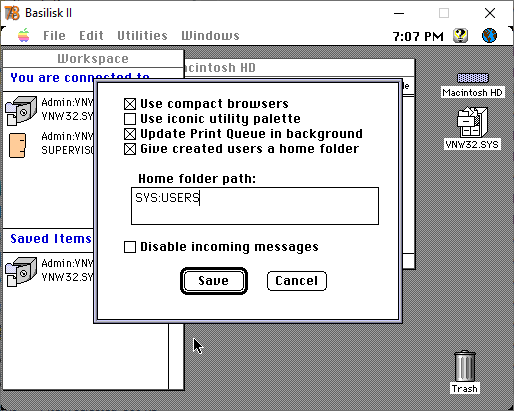Viewport: 514px width, 411px height.
Task: Toggle Use compact browsers checkbox
Action: pos(130,104)
